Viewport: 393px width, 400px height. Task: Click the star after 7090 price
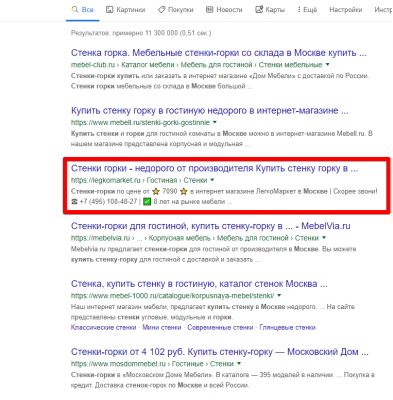coord(183,191)
